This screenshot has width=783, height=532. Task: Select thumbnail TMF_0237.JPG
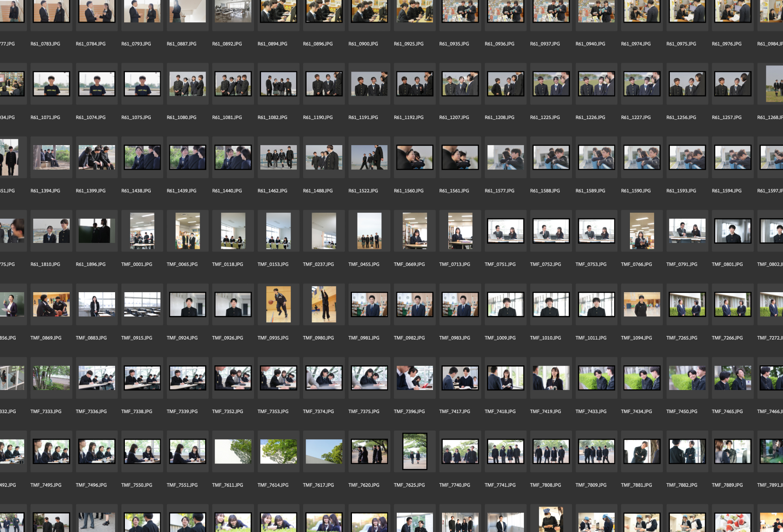pos(324,231)
